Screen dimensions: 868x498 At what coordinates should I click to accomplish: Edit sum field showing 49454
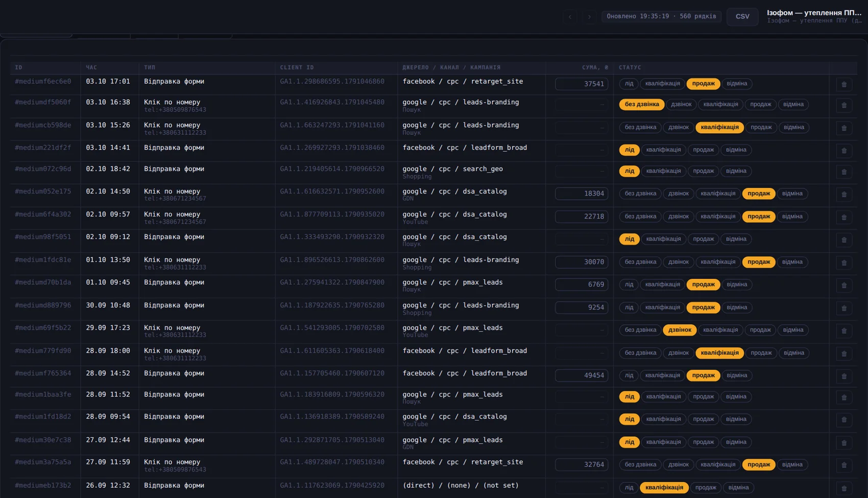pyautogui.click(x=582, y=375)
